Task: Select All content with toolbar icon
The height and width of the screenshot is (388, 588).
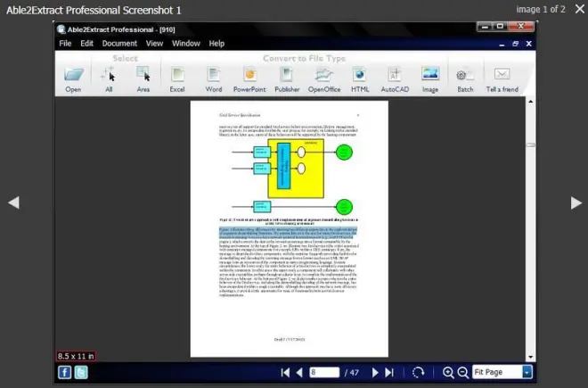Action: click(109, 76)
